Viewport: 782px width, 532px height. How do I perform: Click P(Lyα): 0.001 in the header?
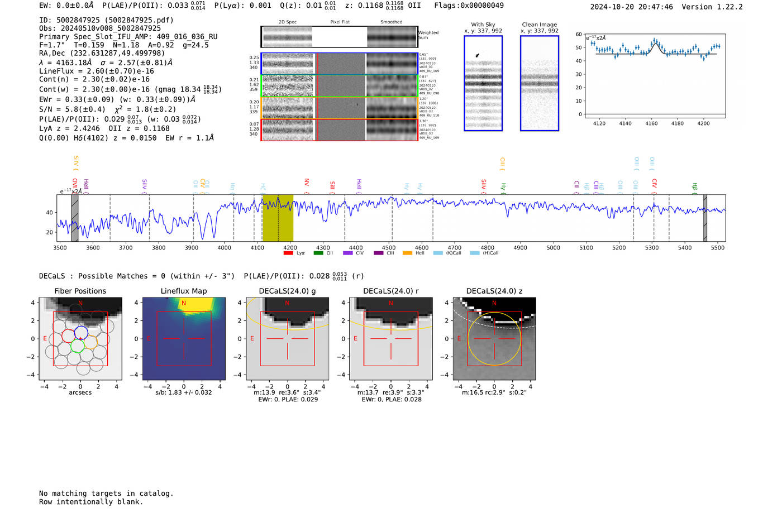click(243, 6)
